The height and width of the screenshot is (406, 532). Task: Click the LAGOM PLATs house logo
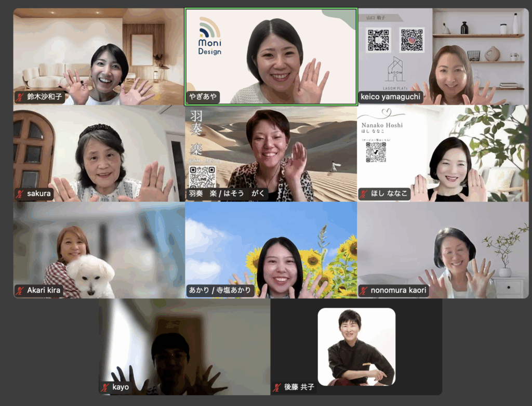(x=395, y=69)
